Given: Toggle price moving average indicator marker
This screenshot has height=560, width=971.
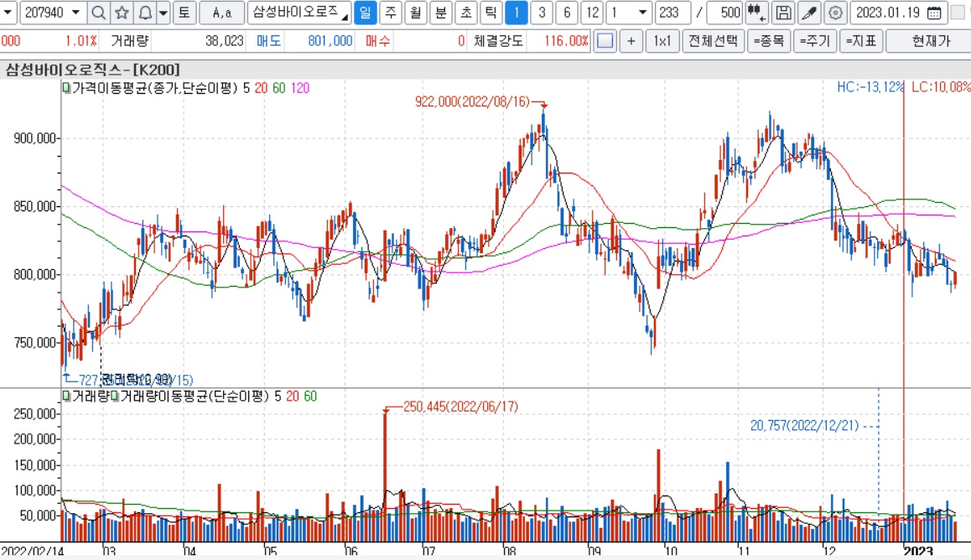Looking at the screenshot, I should [x=65, y=88].
